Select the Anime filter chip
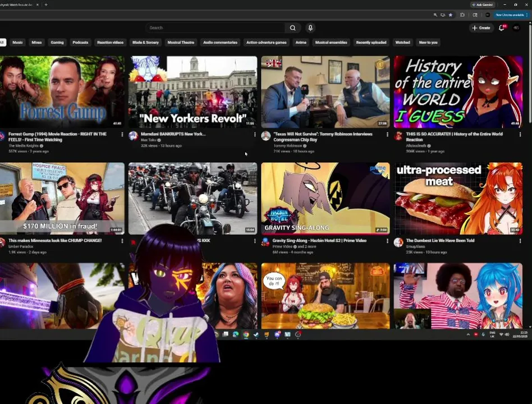532x404 pixels. pyautogui.click(x=301, y=43)
